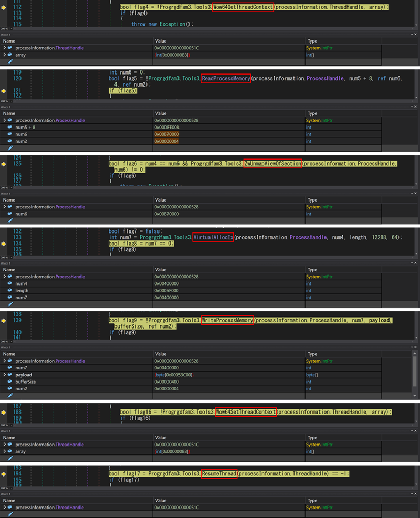420x518 pixels.
Task: Click the "bool flag7 = false;" statement on line 132
Action: (x=135, y=231)
